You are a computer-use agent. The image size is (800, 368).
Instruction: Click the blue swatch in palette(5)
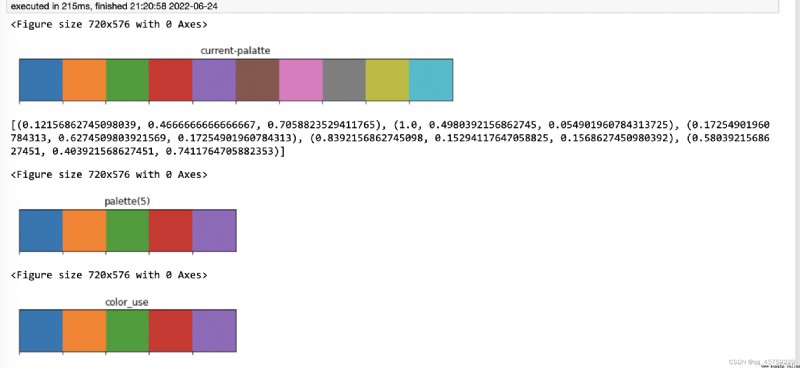tap(41, 230)
